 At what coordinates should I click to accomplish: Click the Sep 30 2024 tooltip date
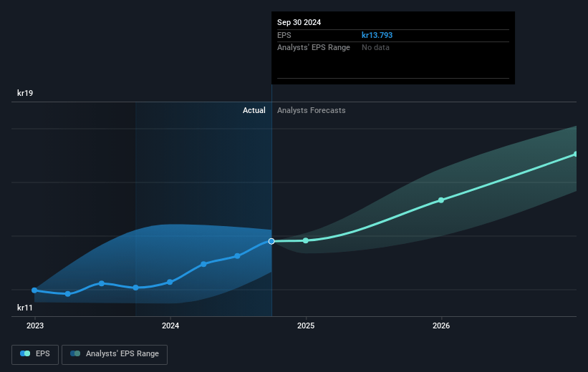pos(299,22)
